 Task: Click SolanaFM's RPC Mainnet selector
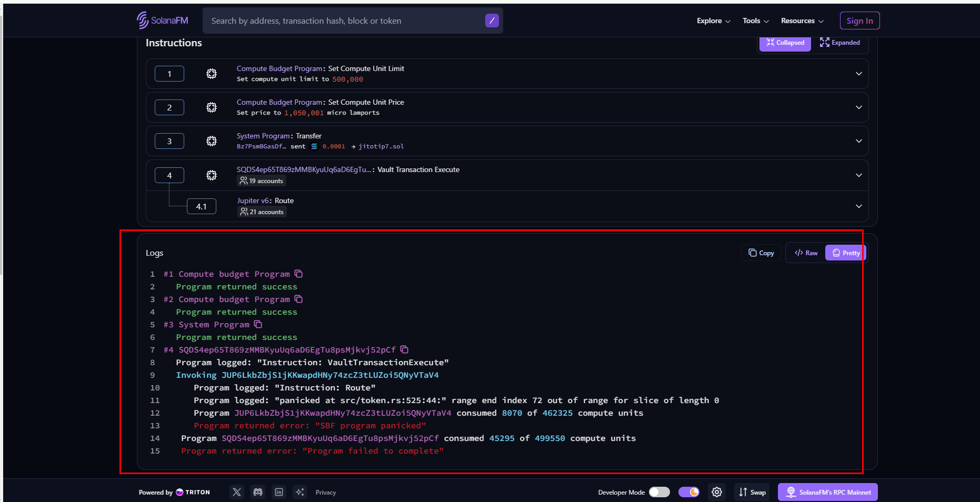828,492
